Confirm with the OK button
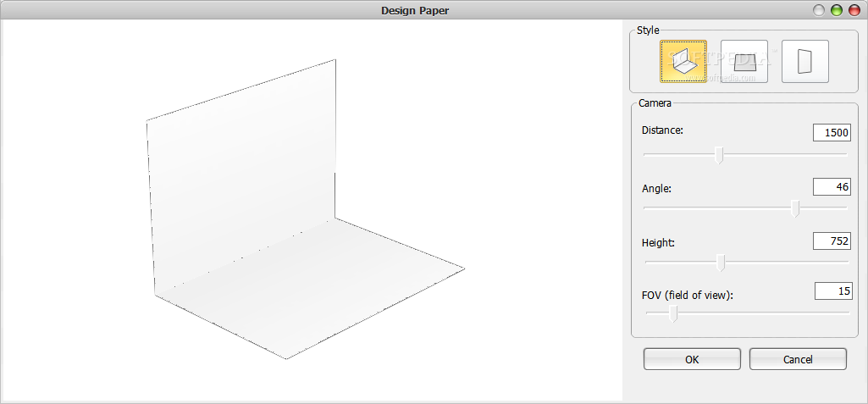The image size is (868, 404). tap(692, 359)
